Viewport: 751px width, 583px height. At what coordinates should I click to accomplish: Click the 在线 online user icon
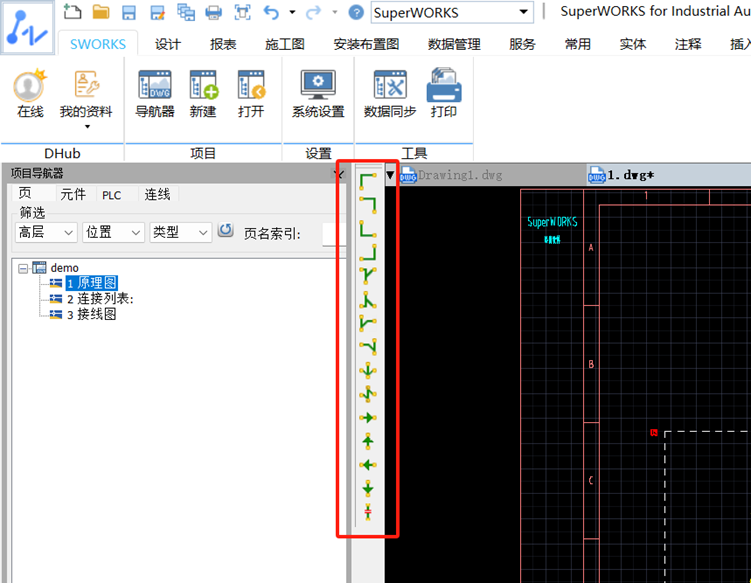30,94
